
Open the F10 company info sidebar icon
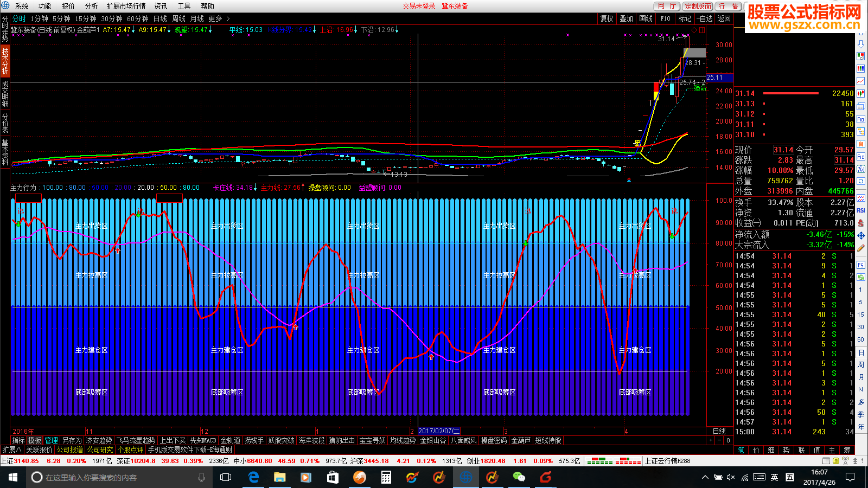click(x=861, y=119)
